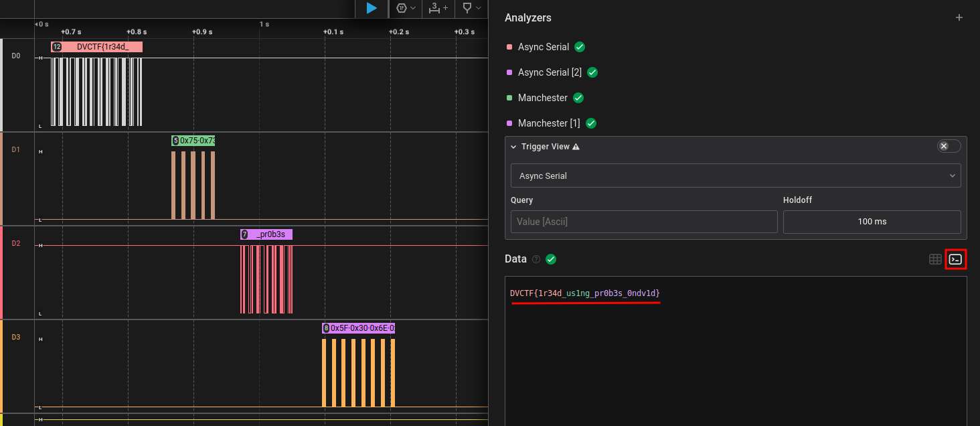Screen dimensions: 980x426
Task: Click green checkmark beside Manchester [1]
Action: point(591,123)
